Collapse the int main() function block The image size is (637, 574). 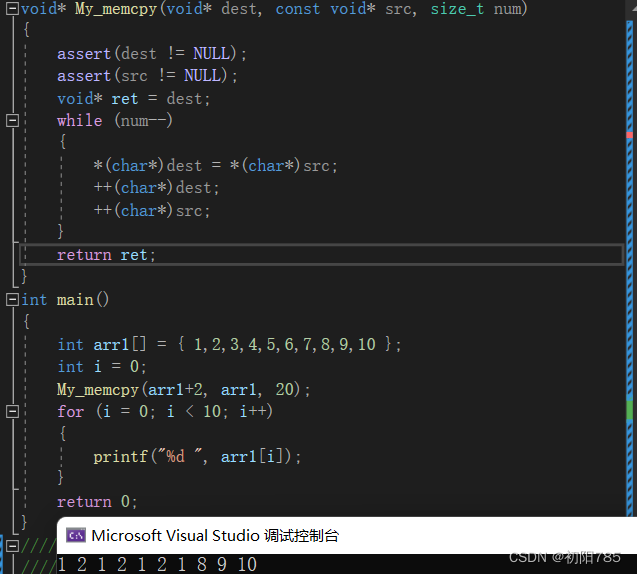pos(13,300)
